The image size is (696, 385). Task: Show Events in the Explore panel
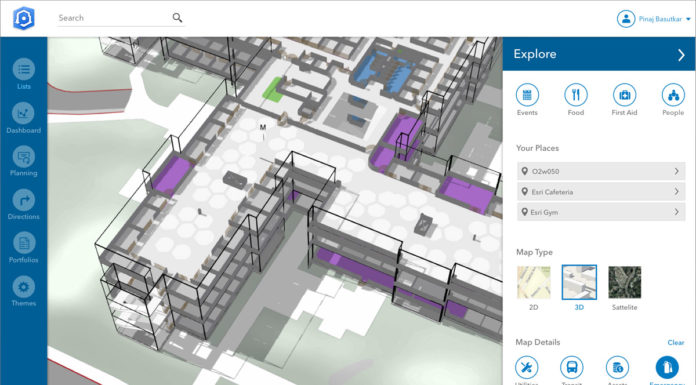click(x=527, y=95)
